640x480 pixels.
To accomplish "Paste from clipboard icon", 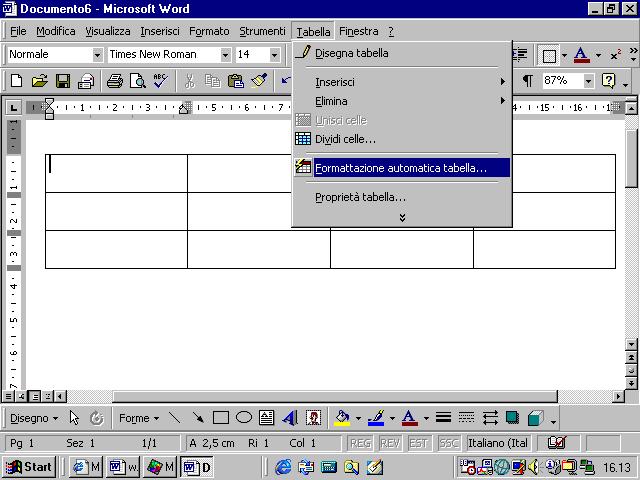I will point(236,81).
